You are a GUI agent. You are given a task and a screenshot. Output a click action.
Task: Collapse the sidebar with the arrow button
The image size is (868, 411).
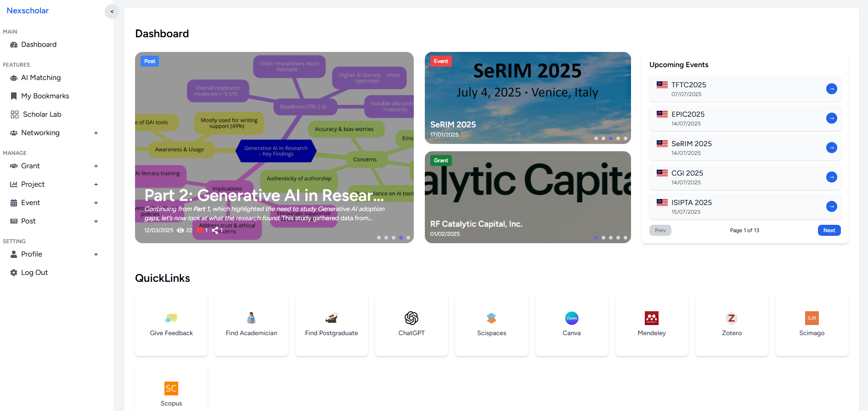click(112, 11)
